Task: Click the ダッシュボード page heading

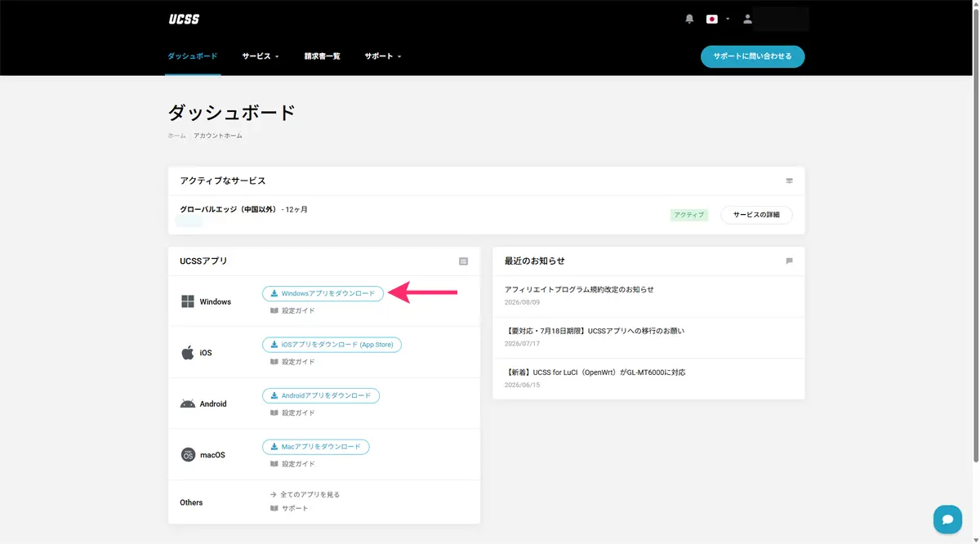Action: pyautogui.click(x=231, y=113)
